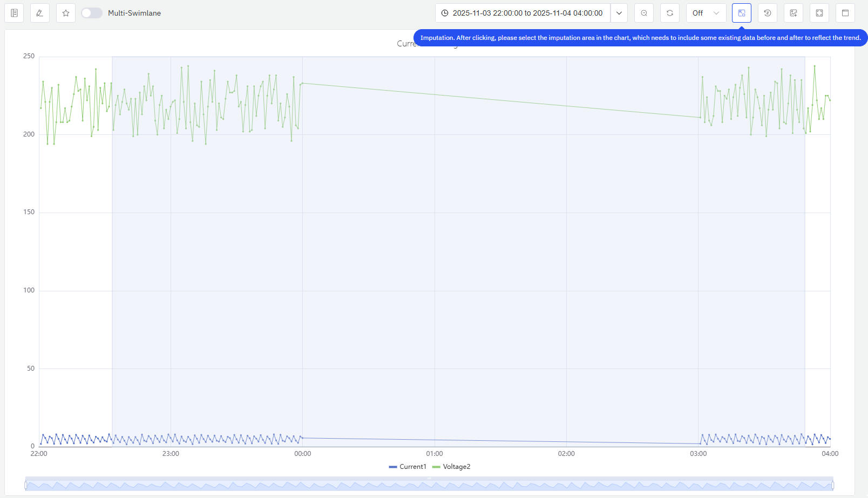Click the window layout icon at far right
The width and height of the screenshot is (868, 498).
point(845,13)
